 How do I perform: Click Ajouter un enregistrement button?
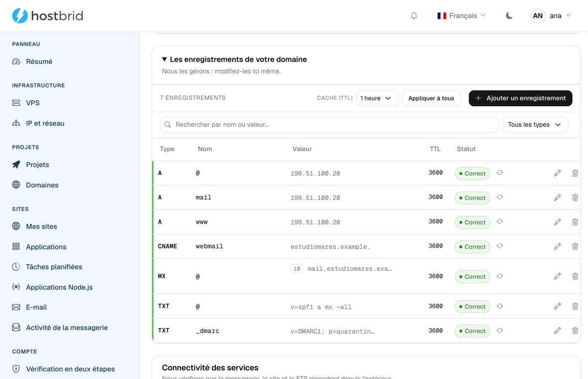coord(520,98)
